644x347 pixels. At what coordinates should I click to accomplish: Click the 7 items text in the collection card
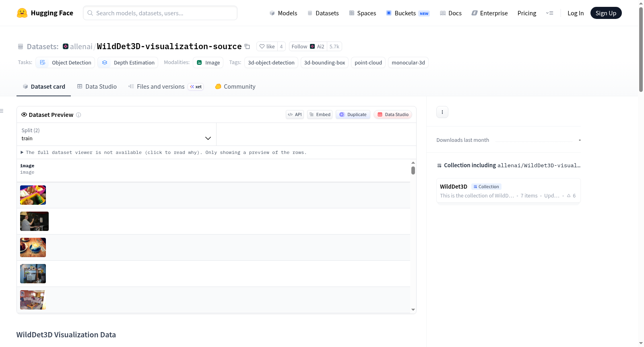pyautogui.click(x=529, y=196)
